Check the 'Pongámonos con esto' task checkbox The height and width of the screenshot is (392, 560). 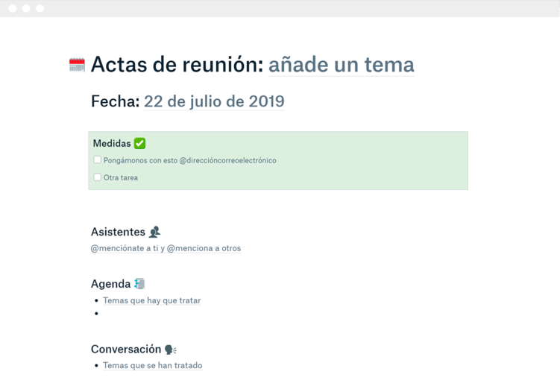[x=97, y=159]
